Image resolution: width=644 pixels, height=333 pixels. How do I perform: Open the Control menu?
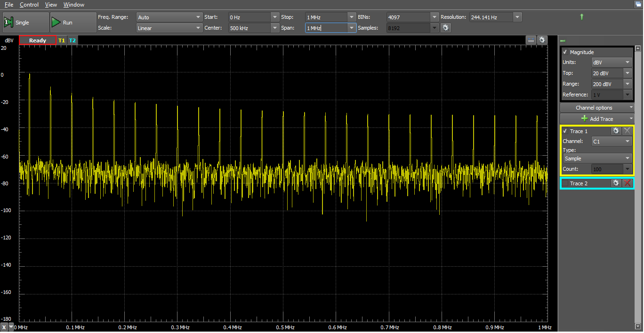29,5
